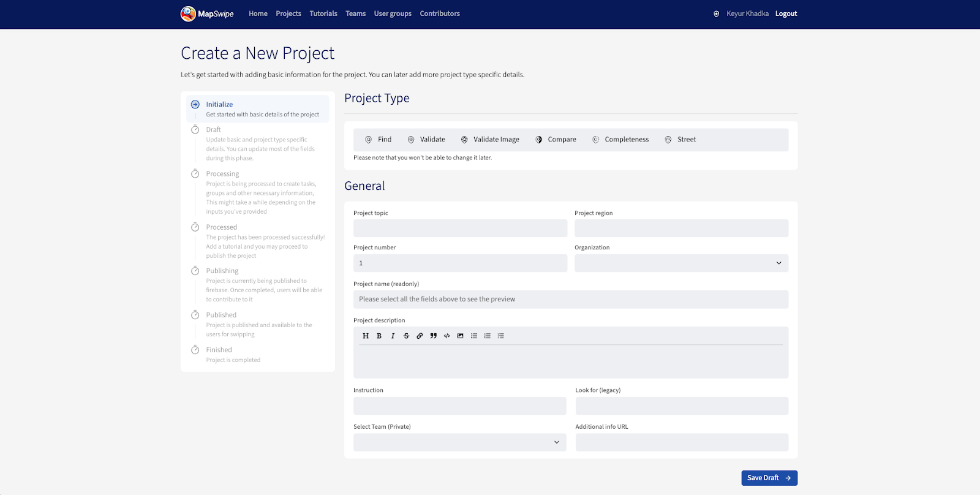Apply italic formatting in description toolbar
This screenshot has width=980, height=495.
tap(393, 336)
